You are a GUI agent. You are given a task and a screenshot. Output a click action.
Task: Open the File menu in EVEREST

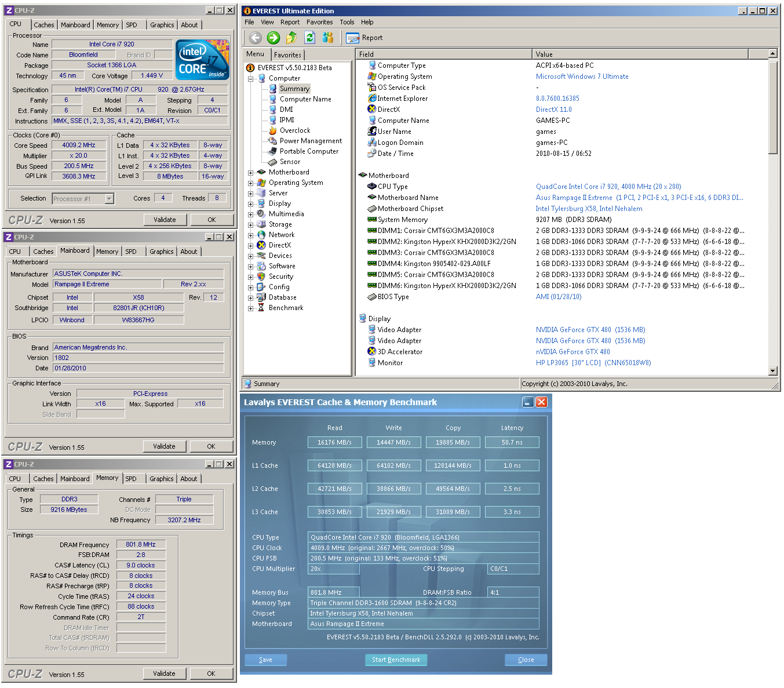(249, 22)
